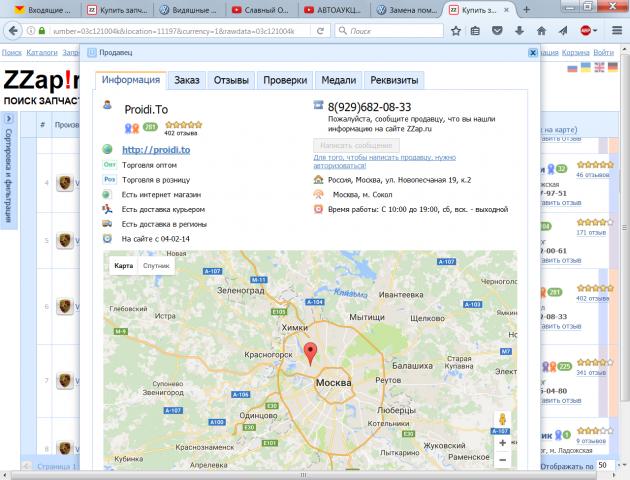Open Street View pegman on map
The image size is (630, 480).
502,419
